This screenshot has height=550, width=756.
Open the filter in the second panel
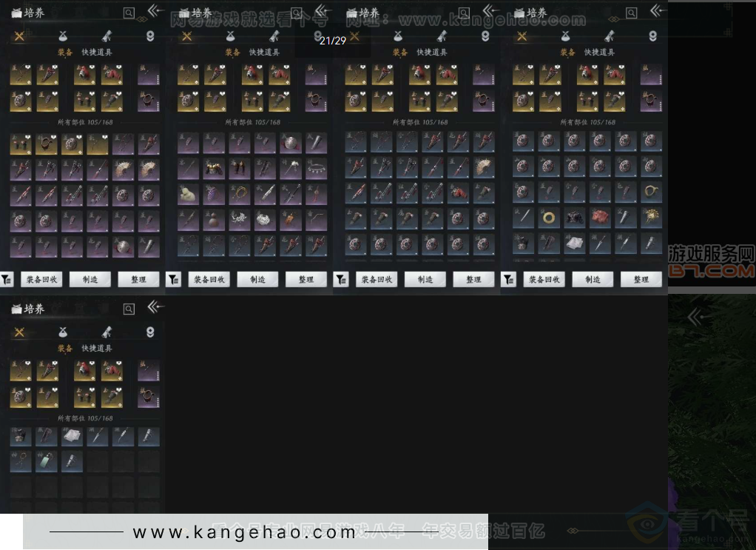pos(174,279)
